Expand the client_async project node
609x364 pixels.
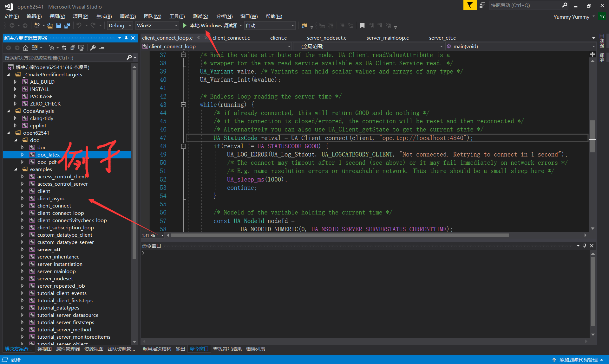tap(23, 199)
